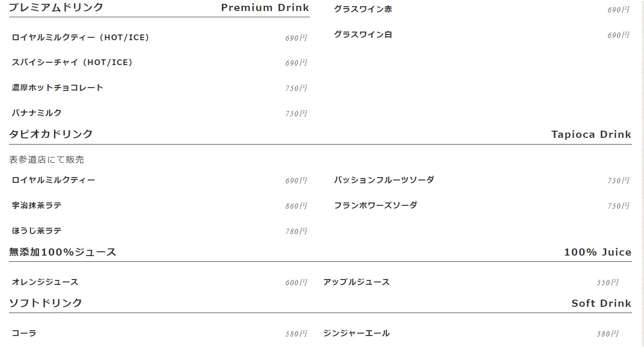
Task: Select the アップルジュース item
Action: [x=356, y=282]
